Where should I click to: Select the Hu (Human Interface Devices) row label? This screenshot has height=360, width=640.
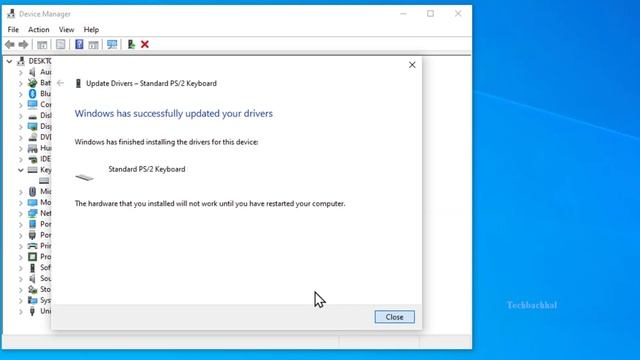pyautogui.click(x=46, y=148)
